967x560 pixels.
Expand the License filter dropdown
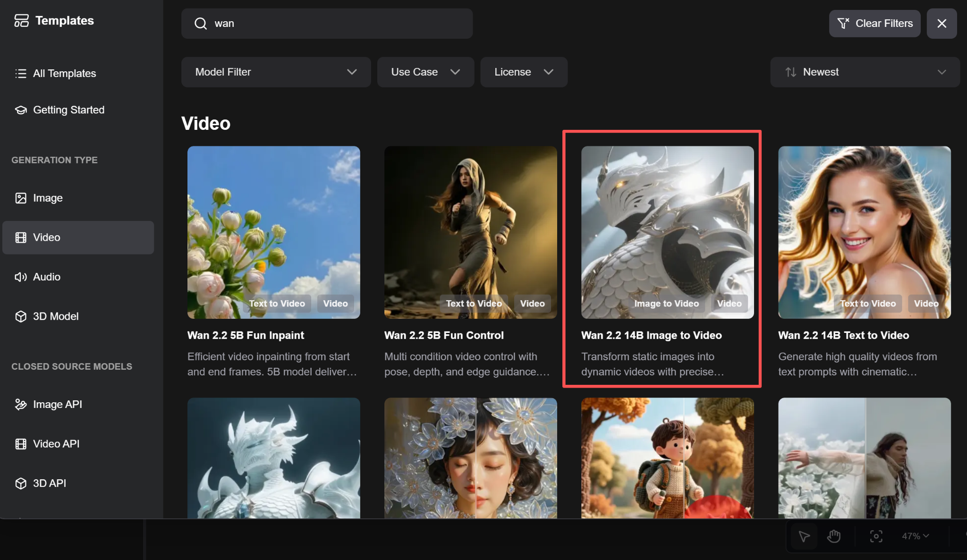tap(523, 72)
